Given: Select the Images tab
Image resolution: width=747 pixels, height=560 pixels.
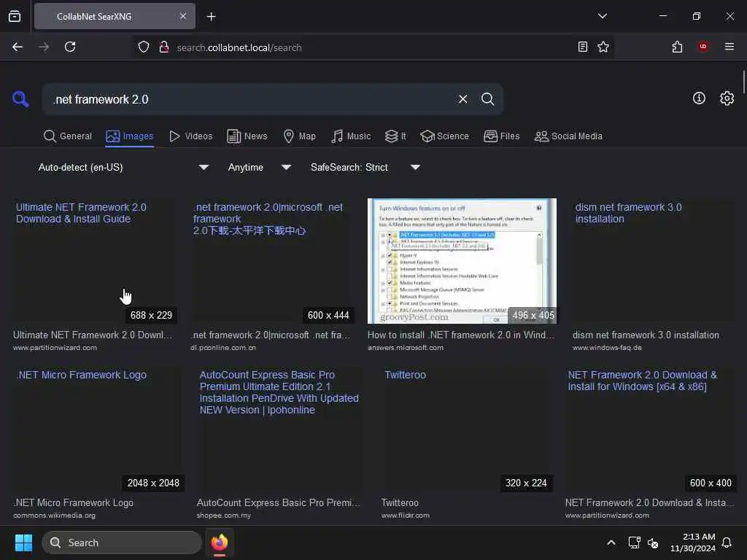Looking at the screenshot, I should [x=130, y=136].
